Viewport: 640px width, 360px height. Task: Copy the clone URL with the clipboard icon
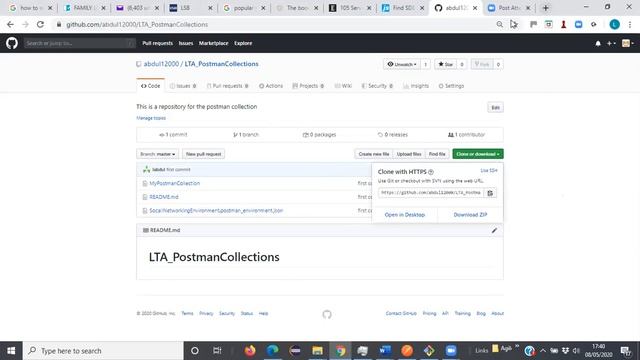(x=490, y=193)
